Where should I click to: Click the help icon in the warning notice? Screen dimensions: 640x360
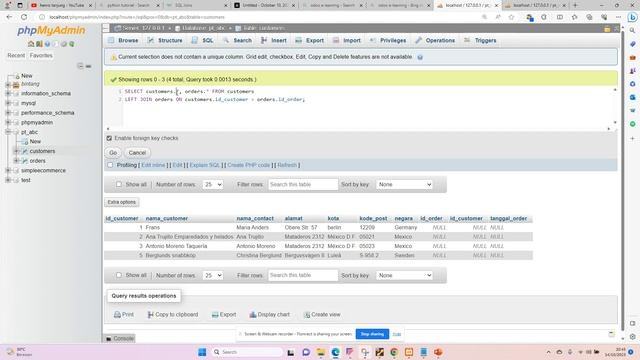pyautogui.click(x=420, y=57)
